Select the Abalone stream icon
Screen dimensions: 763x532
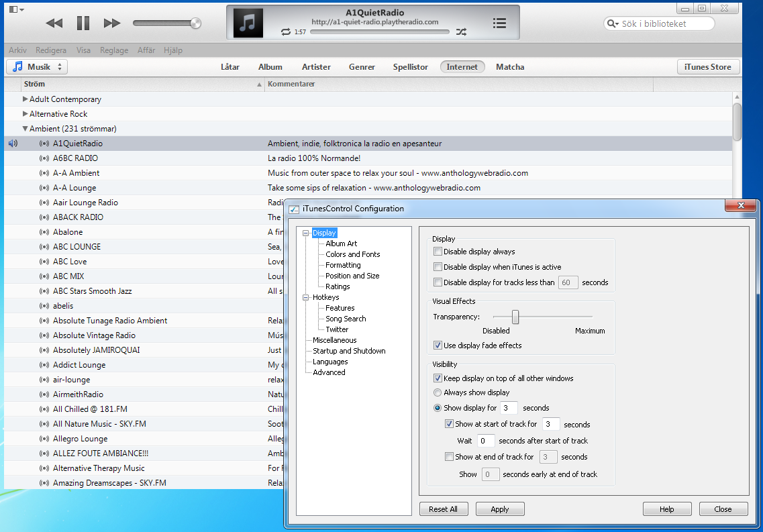(x=44, y=232)
